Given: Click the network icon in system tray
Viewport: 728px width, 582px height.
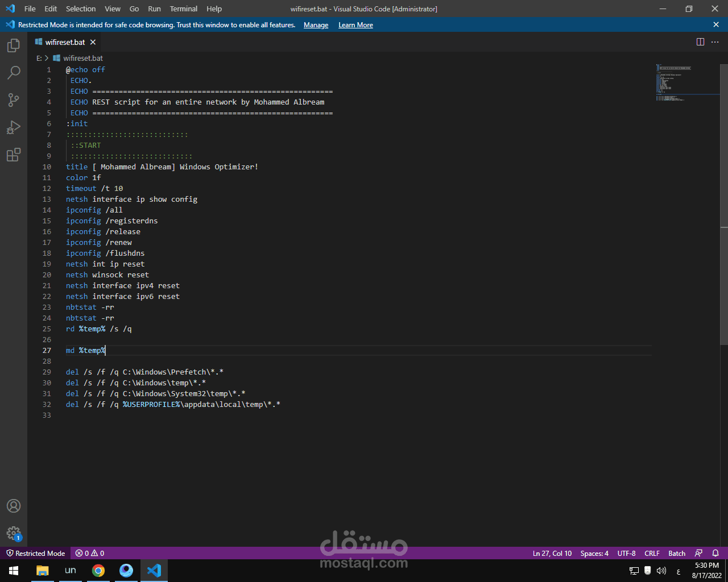Looking at the screenshot, I should 634,571.
